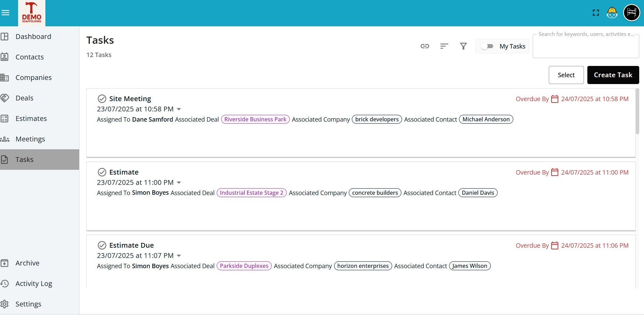Image resolution: width=644 pixels, height=315 pixels.
Task: Click the Companies building icon
Action: point(5,78)
